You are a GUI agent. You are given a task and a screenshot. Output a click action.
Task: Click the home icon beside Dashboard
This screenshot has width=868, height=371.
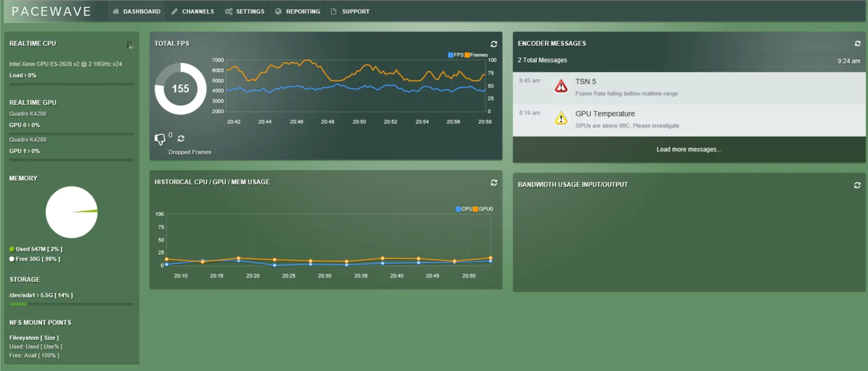[116, 11]
